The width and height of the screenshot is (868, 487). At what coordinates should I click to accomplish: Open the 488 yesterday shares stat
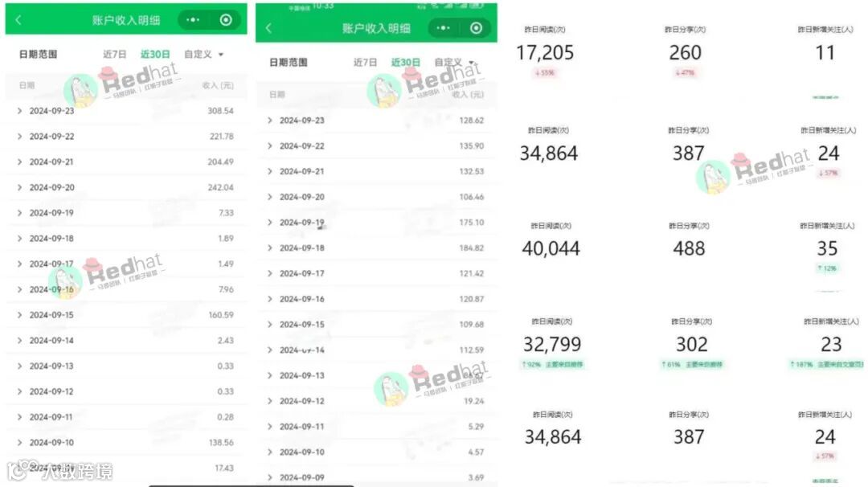[x=690, y=248]
